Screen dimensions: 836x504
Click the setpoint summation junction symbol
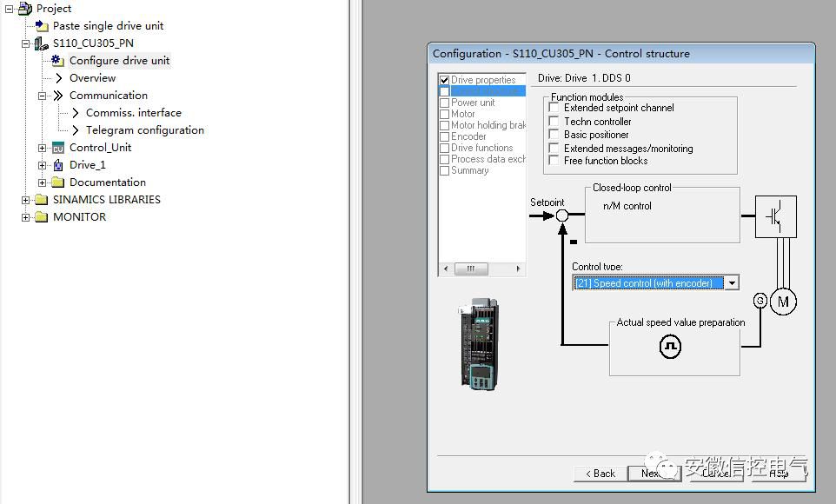pyautogui.click(x=562, y=216)
